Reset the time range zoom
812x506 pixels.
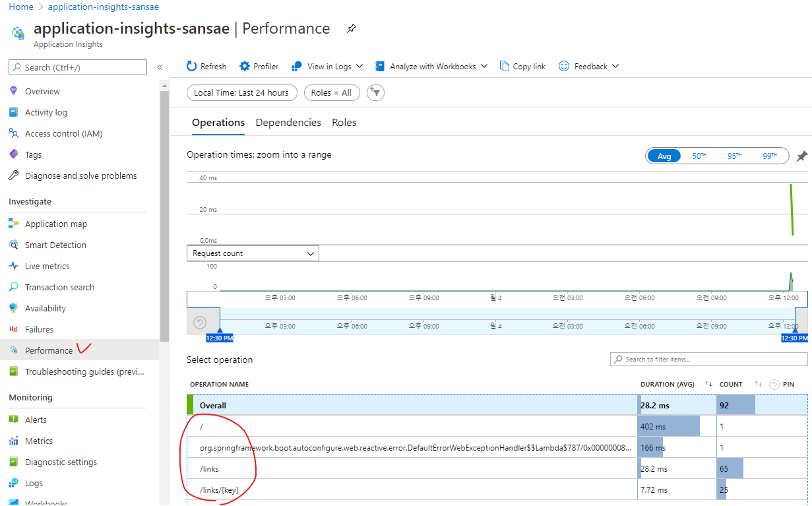pos(200,323)
